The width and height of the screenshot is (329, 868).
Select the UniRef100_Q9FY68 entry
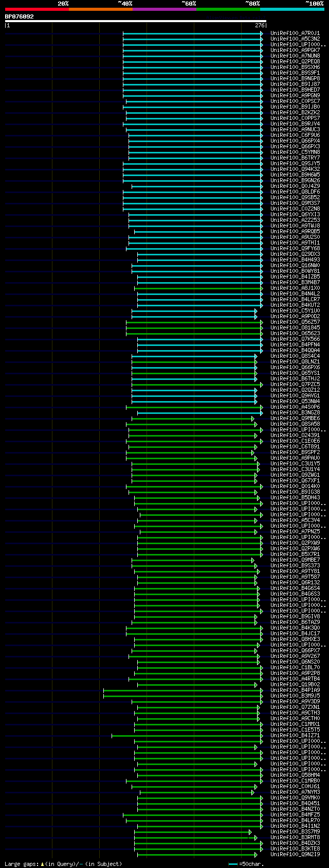pos(295,249)
